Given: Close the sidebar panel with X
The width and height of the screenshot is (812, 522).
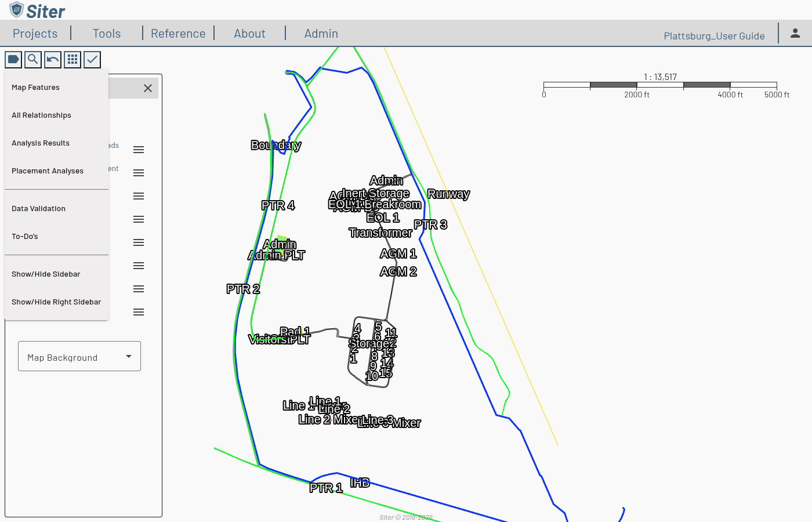Looking at the screenshot, I should pyautogui.click(x=148, y=88).
